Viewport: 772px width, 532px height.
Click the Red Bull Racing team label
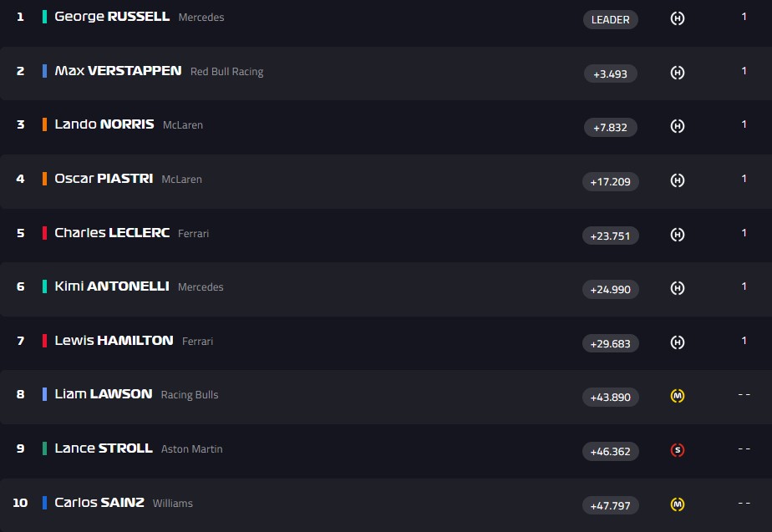[226, 72]
